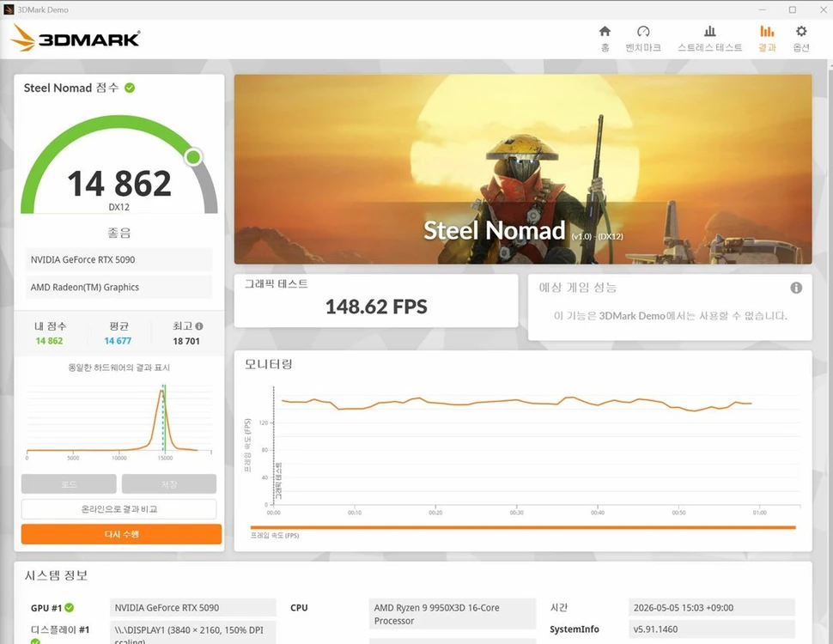
Task: Click the vertical scrollbar on the right edge
Action: click(x=830, y=350)
